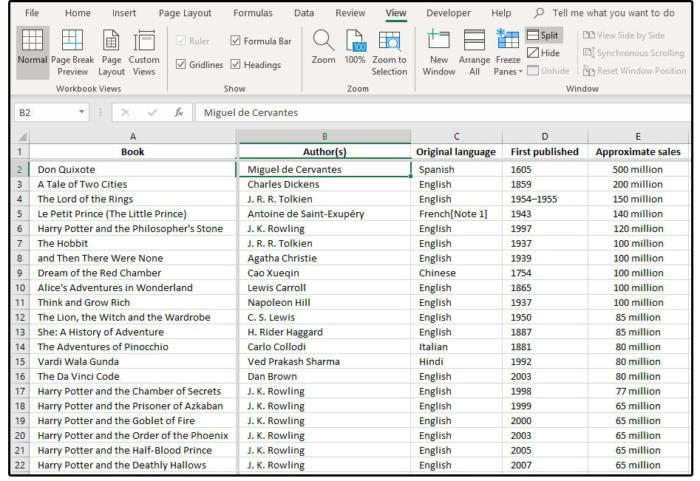Open the File tab
Screen dimensions: 700x481
coord(32,13)
